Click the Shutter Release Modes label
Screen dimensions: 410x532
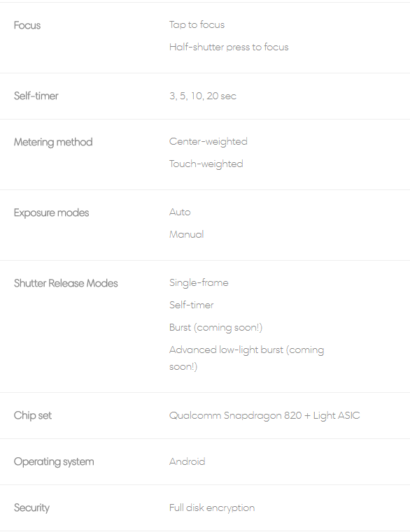pos(66,283)
